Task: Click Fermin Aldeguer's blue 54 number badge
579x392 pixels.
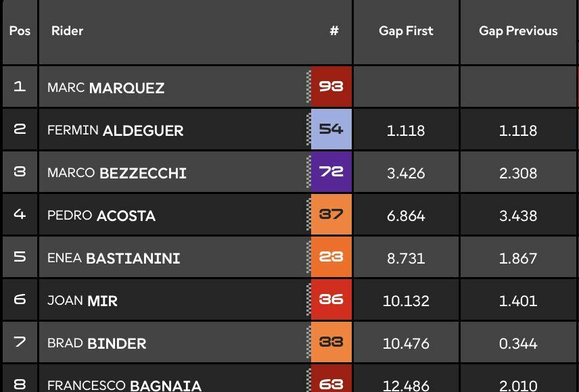Action: point(331,129)
